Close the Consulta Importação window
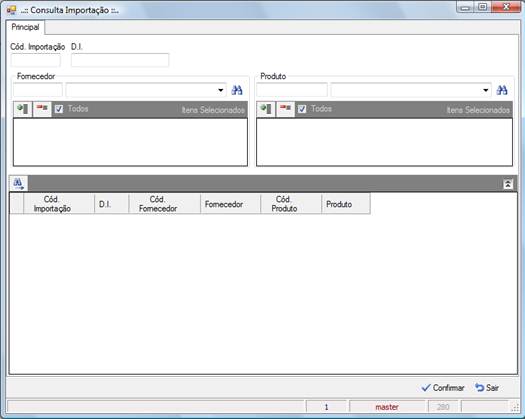Image resolution: width=525 pixels, height=419 pixels. pos(506,7)
